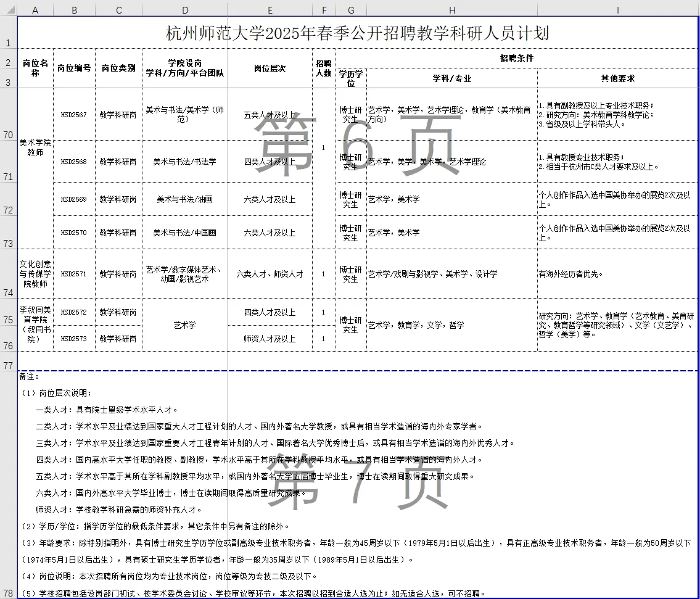The width and height of the screenshot is (700, 599).
Task: Click cell 师资人才及以上
Action: [x=270, y=338]
